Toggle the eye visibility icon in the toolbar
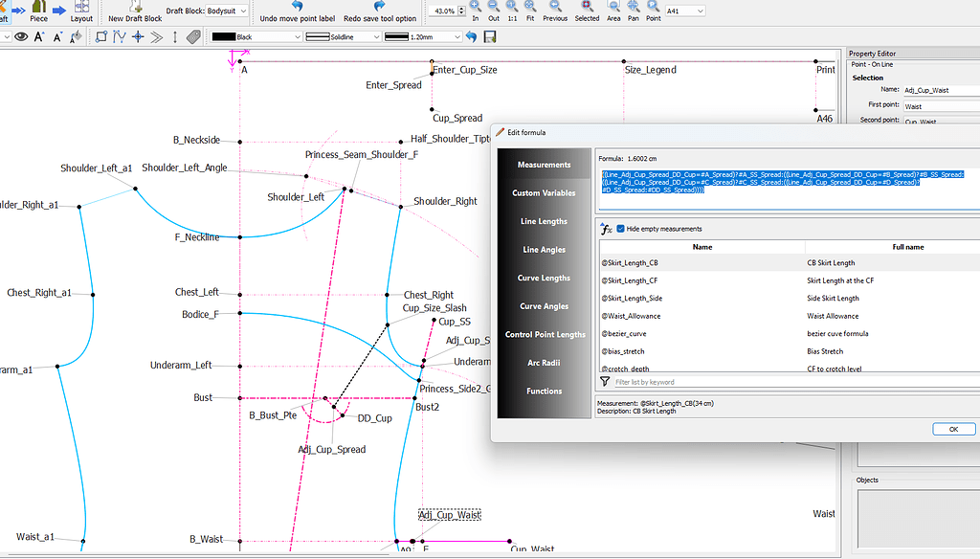980x559 pixels. (x=20, y=36)
